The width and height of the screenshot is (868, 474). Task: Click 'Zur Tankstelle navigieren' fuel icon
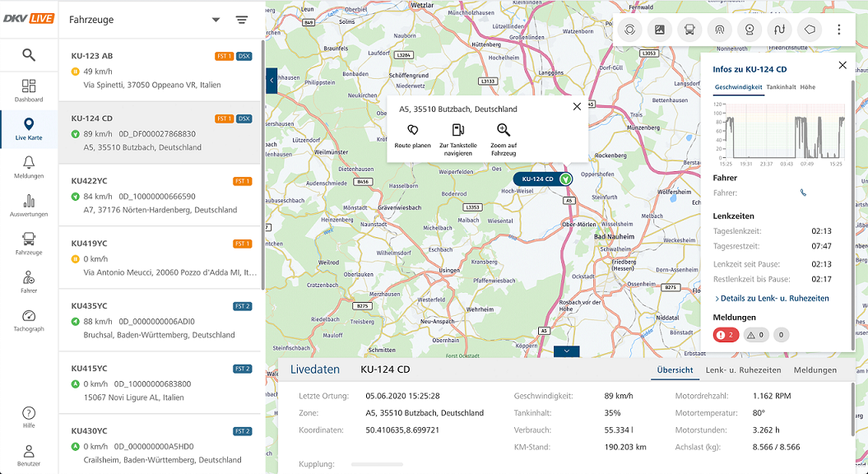click(x=458, y=130)
